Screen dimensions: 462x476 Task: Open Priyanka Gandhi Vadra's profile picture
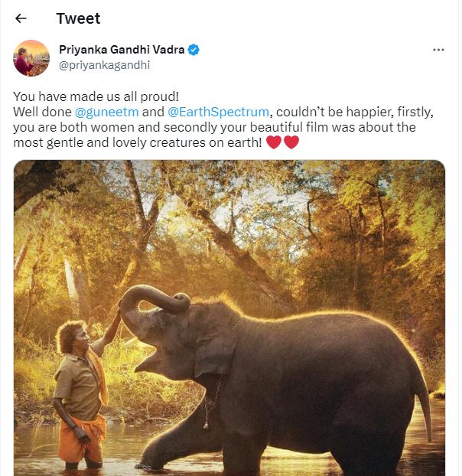[x=31, y=57]
